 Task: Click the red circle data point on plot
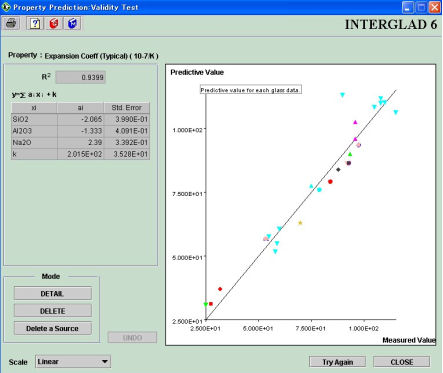pyautogui.click(x=330, y=182)
